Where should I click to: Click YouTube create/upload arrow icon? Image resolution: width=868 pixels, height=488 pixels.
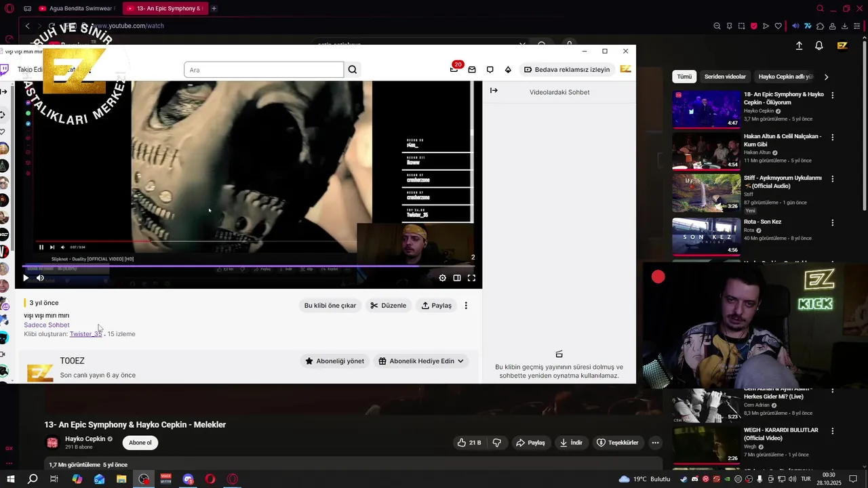point(799,45)
